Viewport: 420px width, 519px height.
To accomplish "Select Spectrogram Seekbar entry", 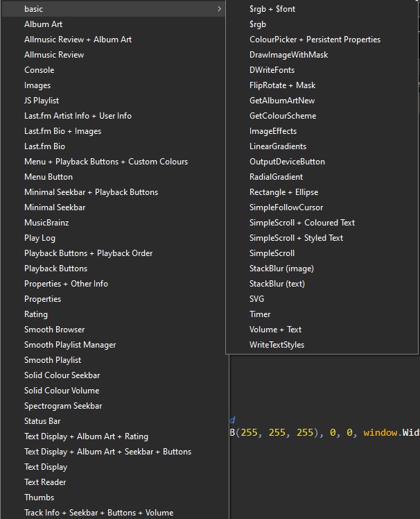I will (63, 406).
